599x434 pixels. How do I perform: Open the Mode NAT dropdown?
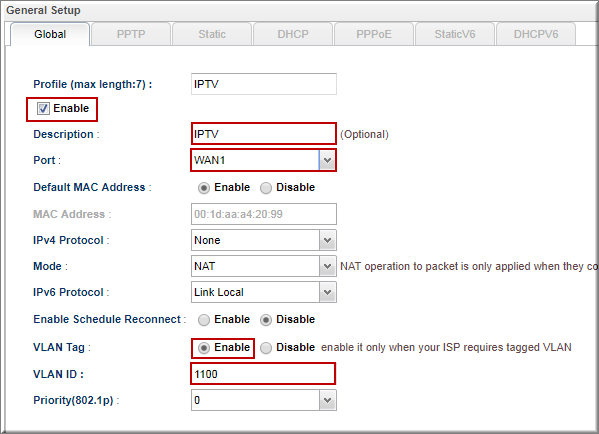264,266
